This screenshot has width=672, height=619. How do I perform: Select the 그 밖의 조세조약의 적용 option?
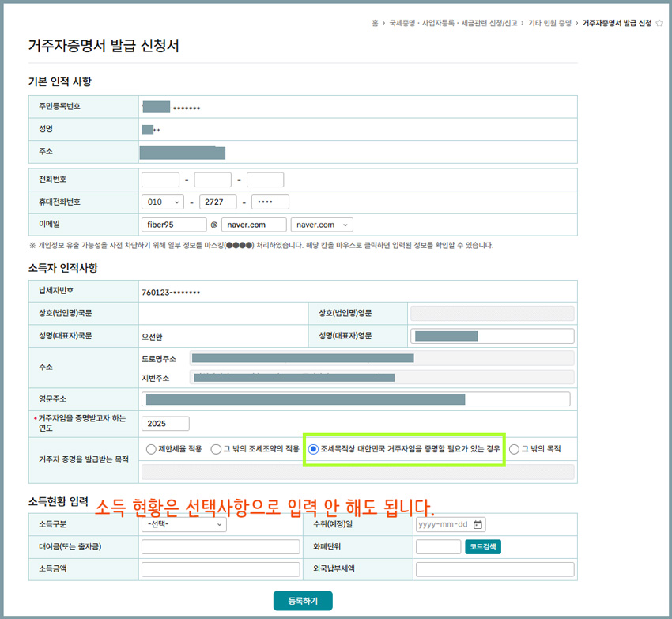[x=215, y=449]
